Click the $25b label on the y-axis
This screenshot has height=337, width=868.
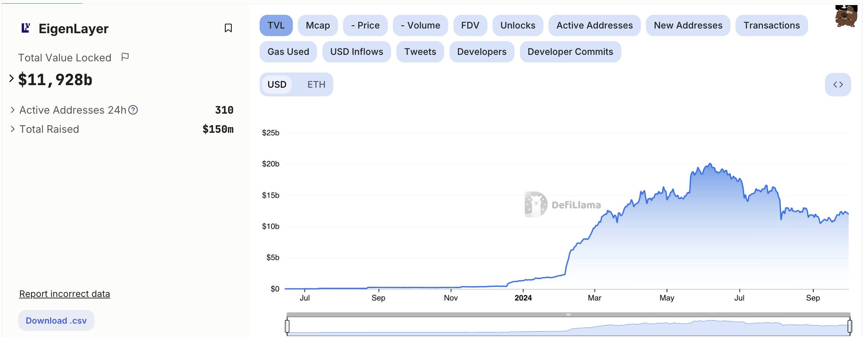coord(271,132)
